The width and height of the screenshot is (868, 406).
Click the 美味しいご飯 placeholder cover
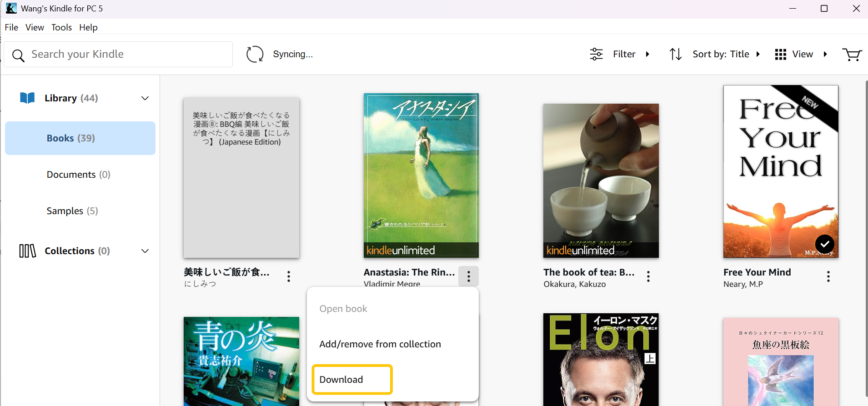click(241, 178)
